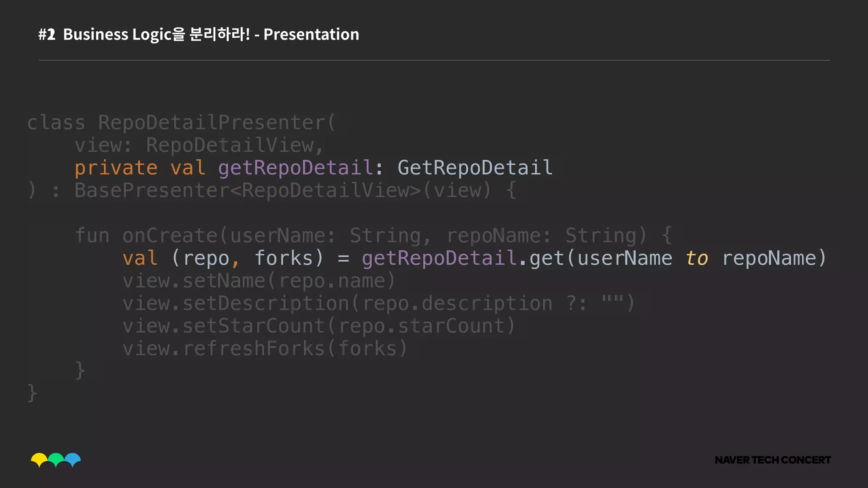The height and width of the screenshot is (488, 868).
Task: Click the code line 'class RepoDetailPresenter('
Action: click(181, 123)
